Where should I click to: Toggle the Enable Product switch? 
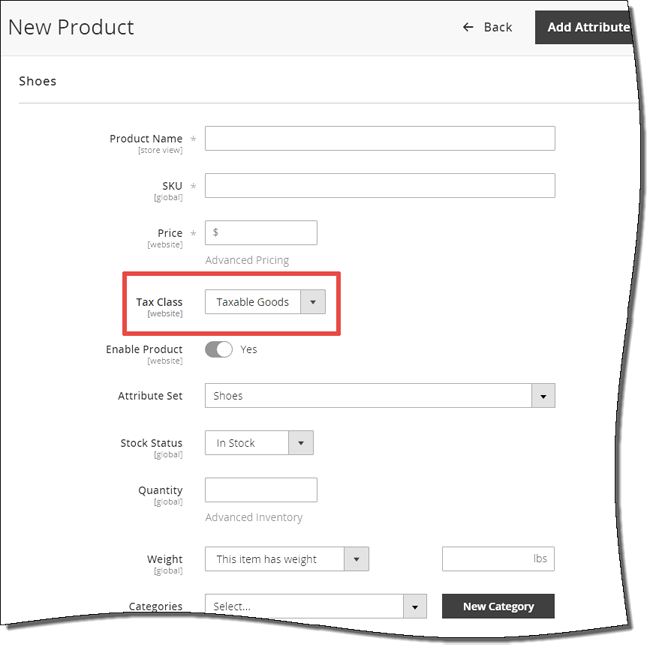coord(219,349)
